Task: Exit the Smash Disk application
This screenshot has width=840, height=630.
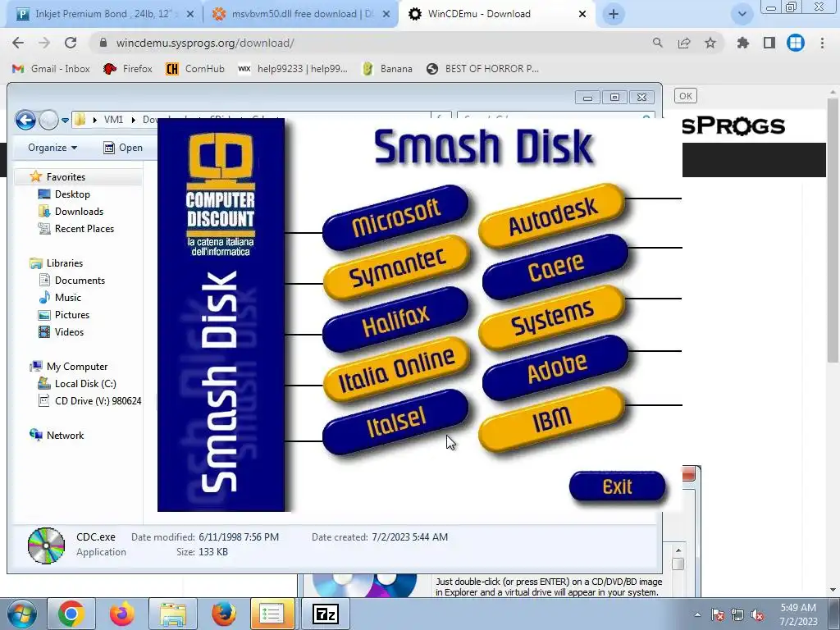Action: click(617, 486)
